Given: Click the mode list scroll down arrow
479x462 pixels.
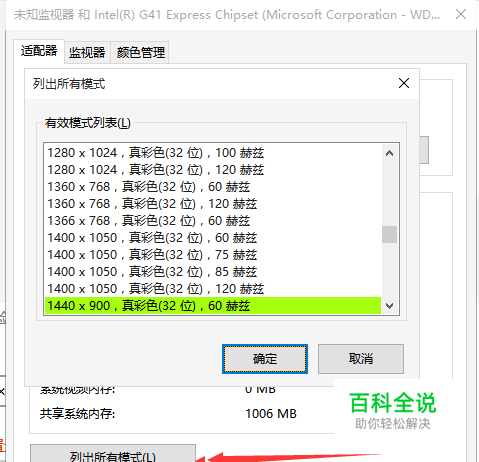Looking at the screenshot, I should (x=389, y=305).
